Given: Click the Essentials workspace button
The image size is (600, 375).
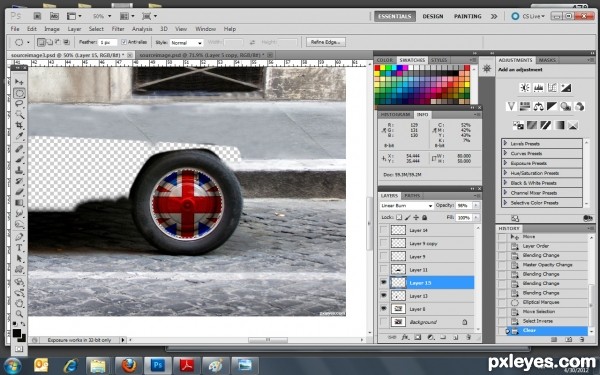Looking at the screenshot, I should tap(395, 16).
